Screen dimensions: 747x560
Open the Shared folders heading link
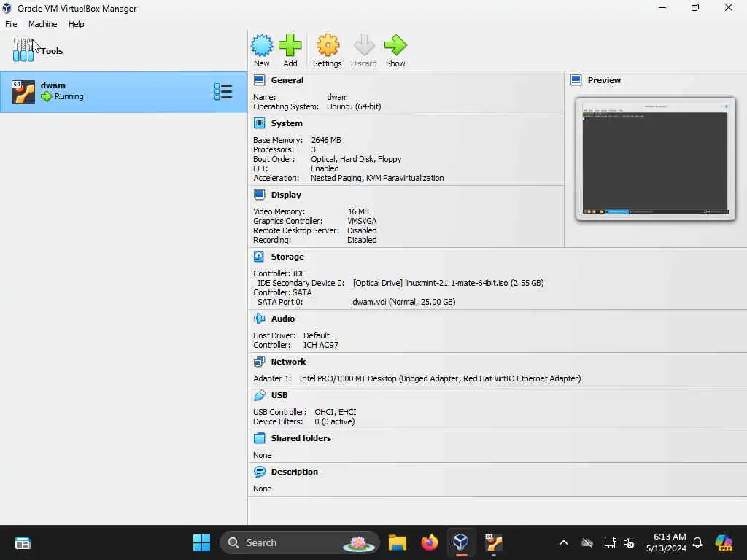tap(301, 438)
